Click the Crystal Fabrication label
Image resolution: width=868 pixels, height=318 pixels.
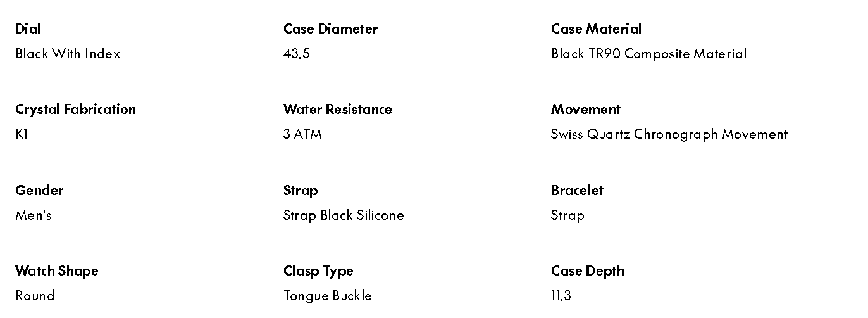tap(75, 110)
